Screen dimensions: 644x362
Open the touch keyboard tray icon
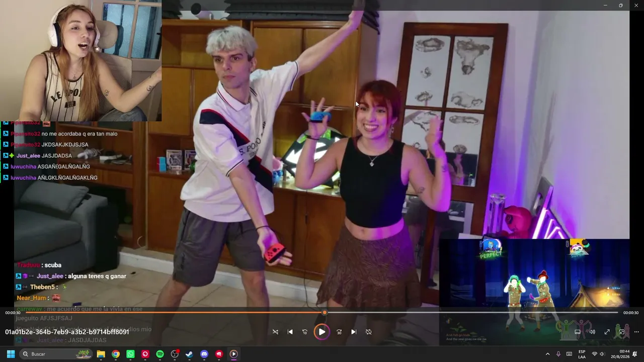tap(569, 354)
